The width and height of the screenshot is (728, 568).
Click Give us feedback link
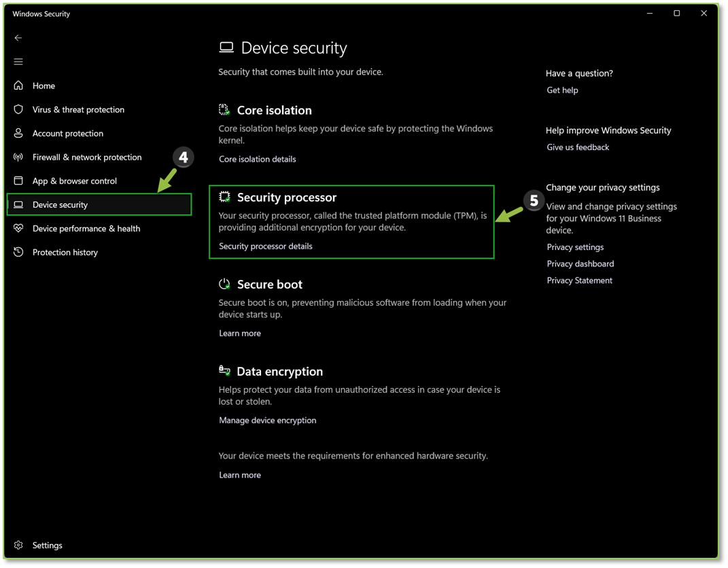tap(577, 147)
